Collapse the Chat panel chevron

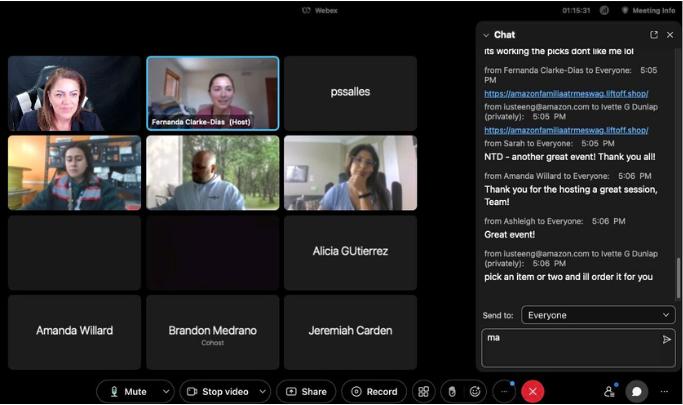coord(486,35)
